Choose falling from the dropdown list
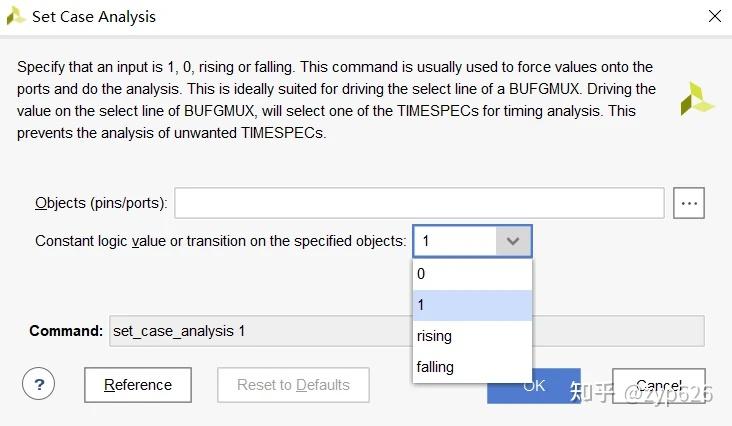 (x=472, y=367)
